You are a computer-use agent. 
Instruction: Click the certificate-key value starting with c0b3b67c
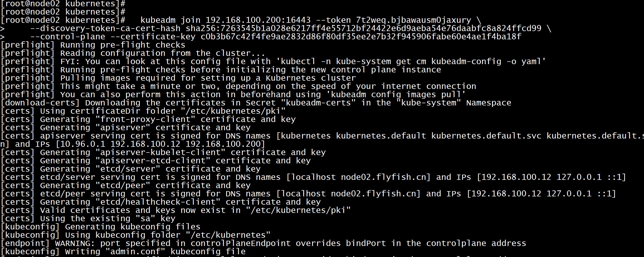361,37
